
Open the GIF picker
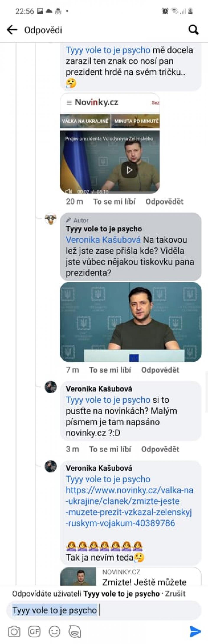tap(34, 632)
